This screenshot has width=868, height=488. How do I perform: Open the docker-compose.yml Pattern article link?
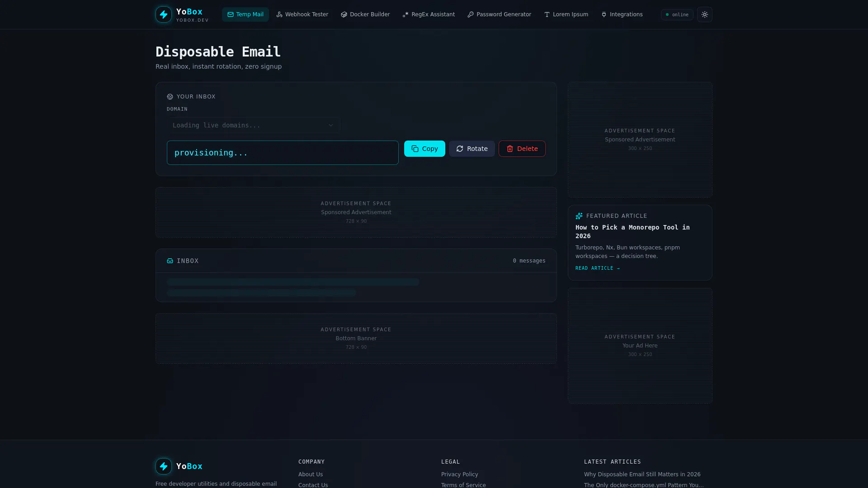coord(644,485)
